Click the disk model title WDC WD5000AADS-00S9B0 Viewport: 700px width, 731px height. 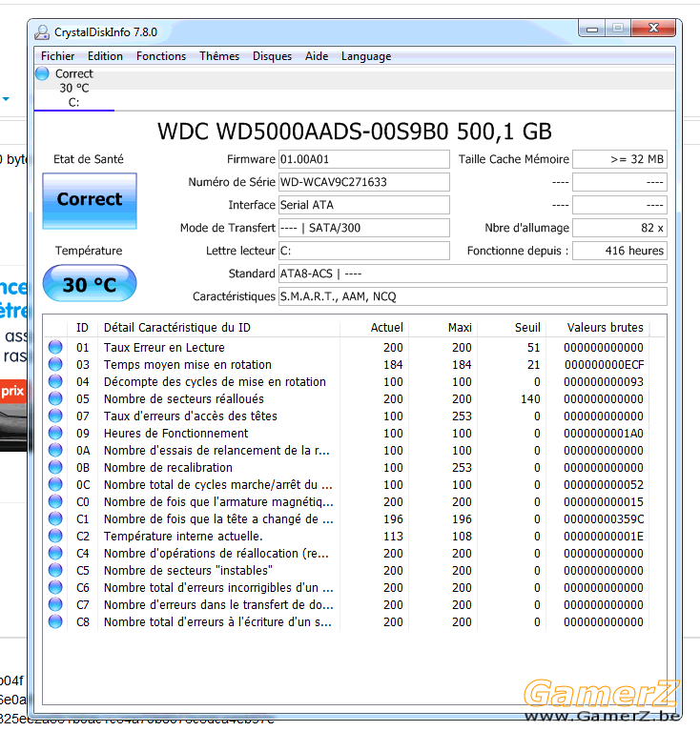click(x=302, y=132)
